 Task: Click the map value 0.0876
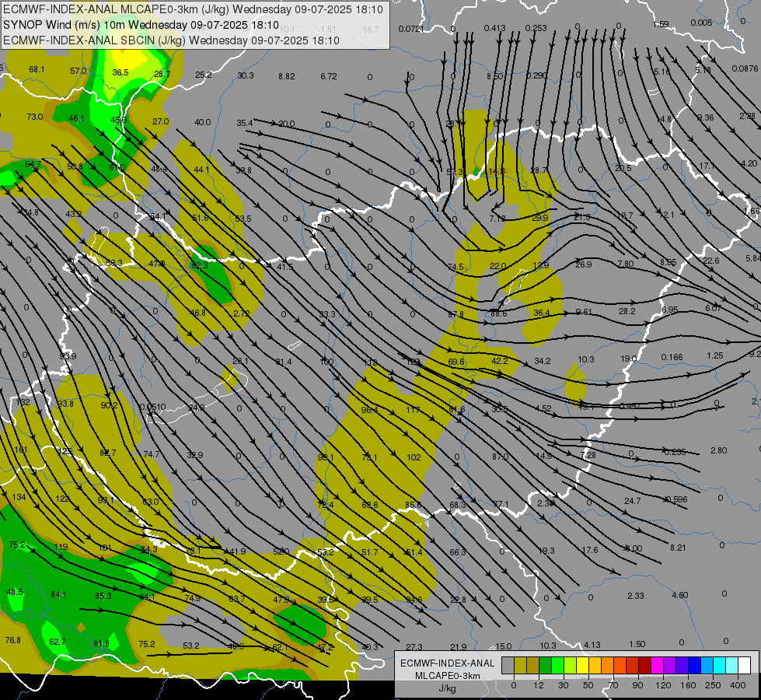(x=745, y=68)
